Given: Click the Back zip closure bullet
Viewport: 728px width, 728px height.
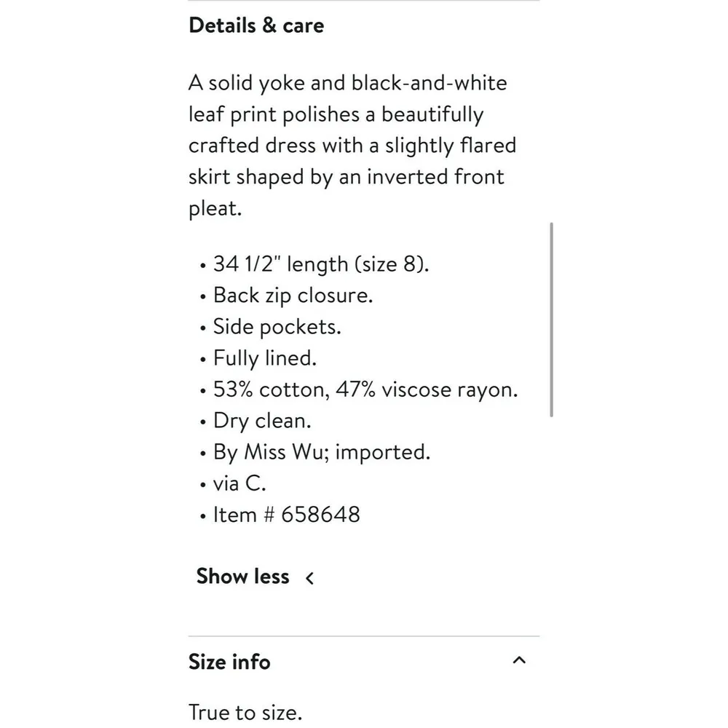Looking at the screenshot, I should click(x=292, y=296).
